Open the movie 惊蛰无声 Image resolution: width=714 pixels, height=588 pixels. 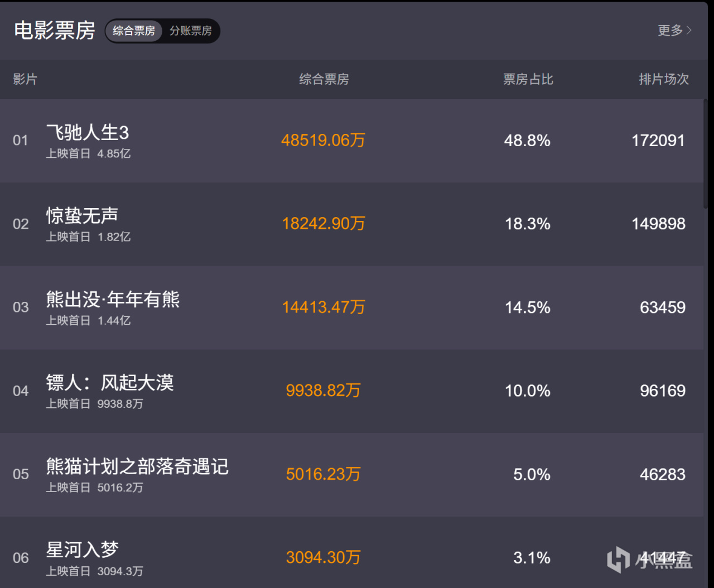pyautogui.click(x=82, y=216)
